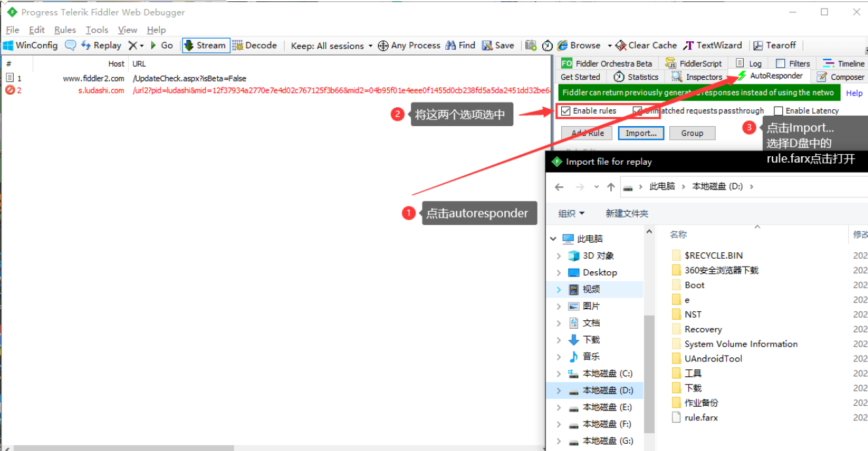Select 下载 in navigation tree
The width and height of the screenshot is (868, 451).
pyautogui.click(x=591, y=340)
